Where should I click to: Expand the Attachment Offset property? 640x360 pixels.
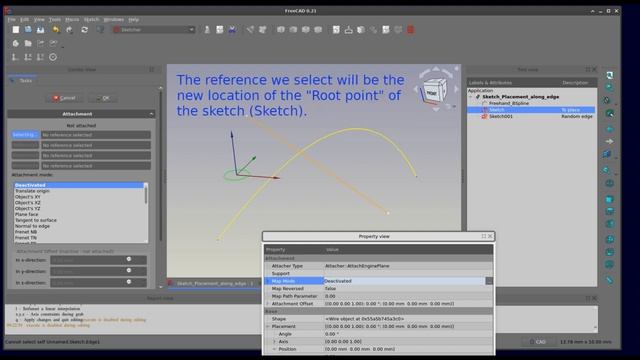click(268, 304)
